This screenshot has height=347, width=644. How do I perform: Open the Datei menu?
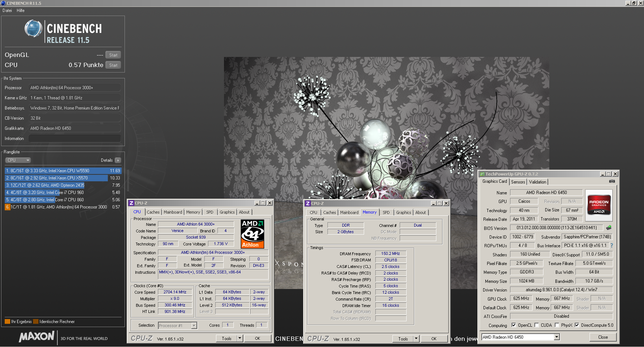click(7, 11)
